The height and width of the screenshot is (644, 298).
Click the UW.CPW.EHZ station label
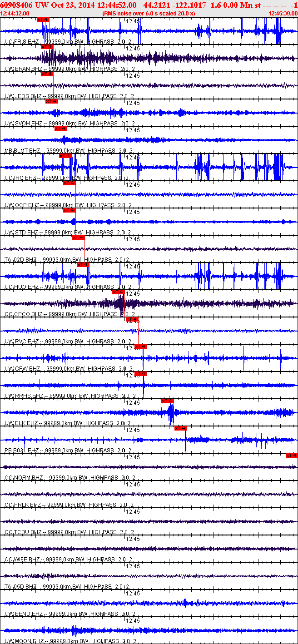pos(22,369)
